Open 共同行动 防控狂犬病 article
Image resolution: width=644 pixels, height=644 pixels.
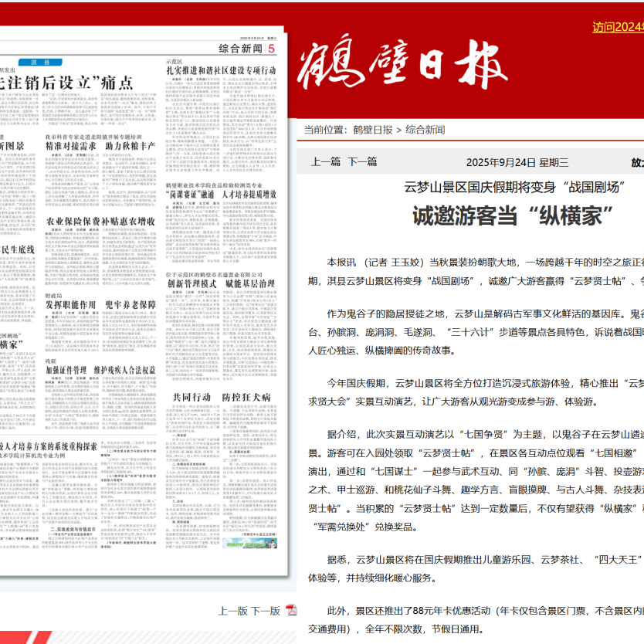(x=222, y=397)
